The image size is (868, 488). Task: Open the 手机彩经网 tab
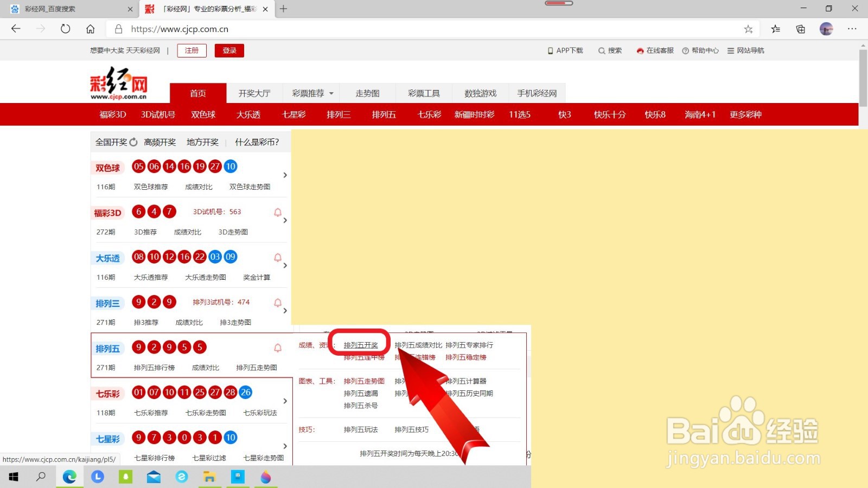tap(537, 93)
